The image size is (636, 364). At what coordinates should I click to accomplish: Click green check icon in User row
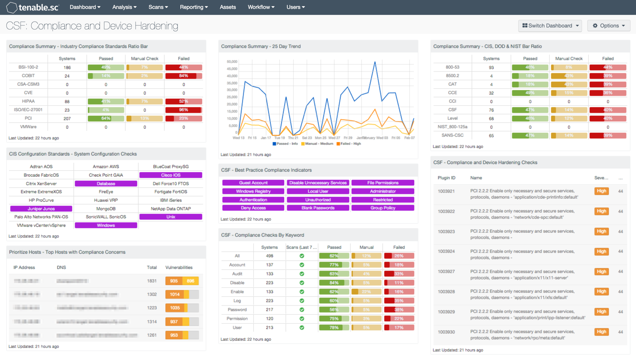tap(302, 327)
